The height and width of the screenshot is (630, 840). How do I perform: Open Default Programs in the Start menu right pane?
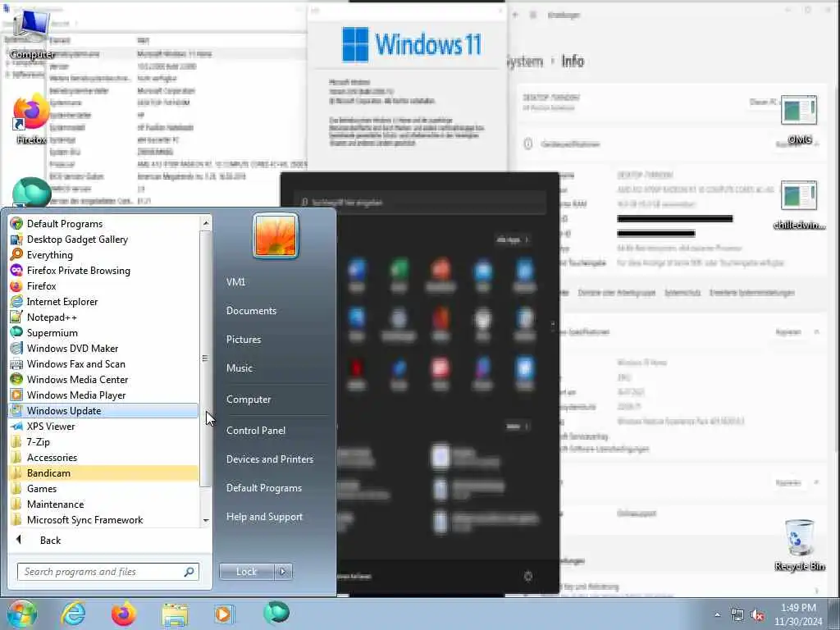coord(264,488)
